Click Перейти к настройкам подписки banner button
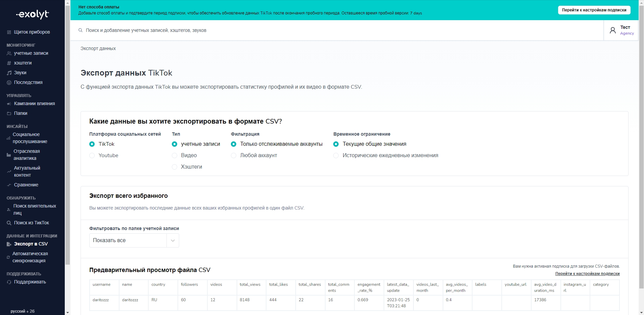The height and width of the screenshot is (315, 644). tap(594, 10)
